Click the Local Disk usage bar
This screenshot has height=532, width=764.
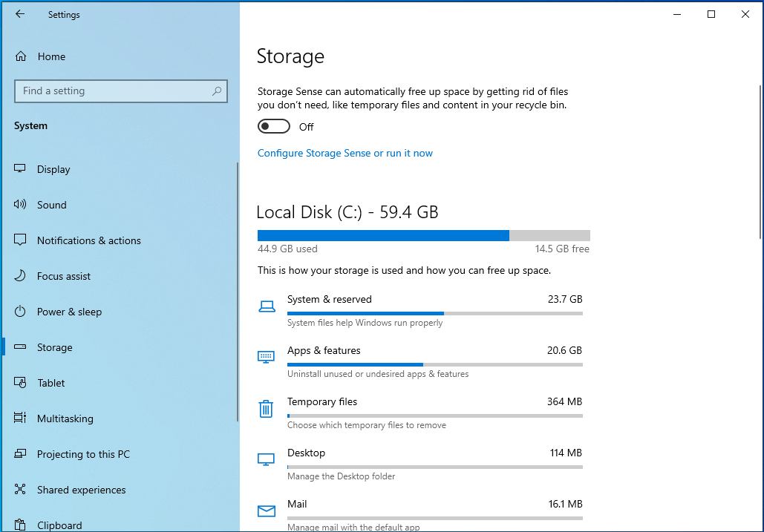coord(423,235)
